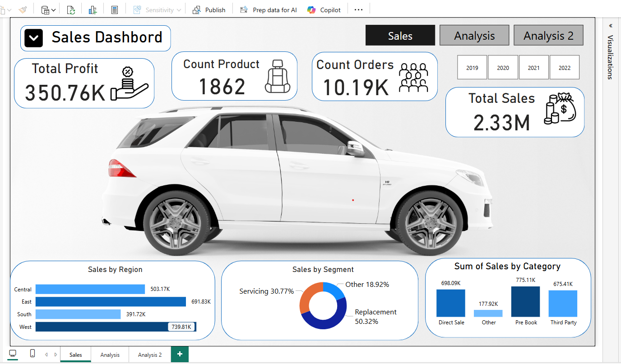Open the Analysis 2 page tab
This screenshot has height=364, width=621.
[150, 355]
